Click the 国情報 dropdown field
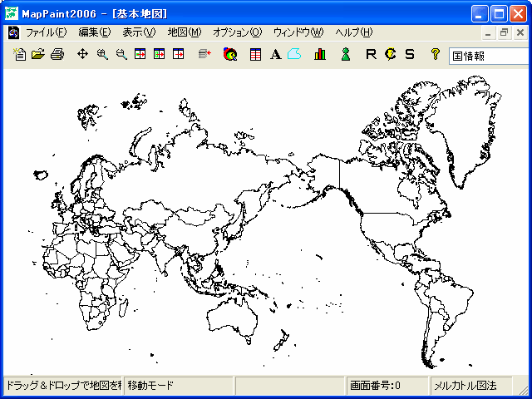The height and width of the screenshot is (399, 532). pos(486,56)
